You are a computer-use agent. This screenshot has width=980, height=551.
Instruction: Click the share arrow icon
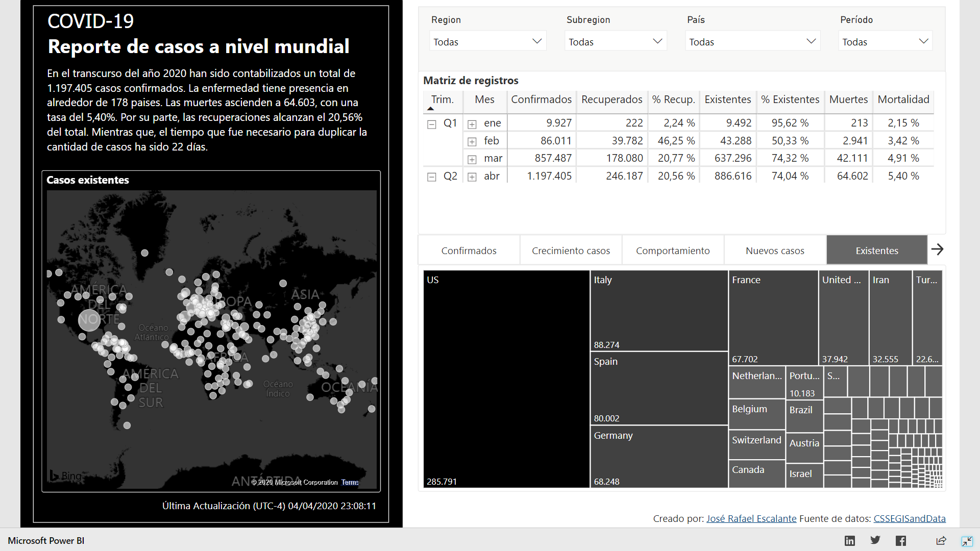tap(941, 540)
